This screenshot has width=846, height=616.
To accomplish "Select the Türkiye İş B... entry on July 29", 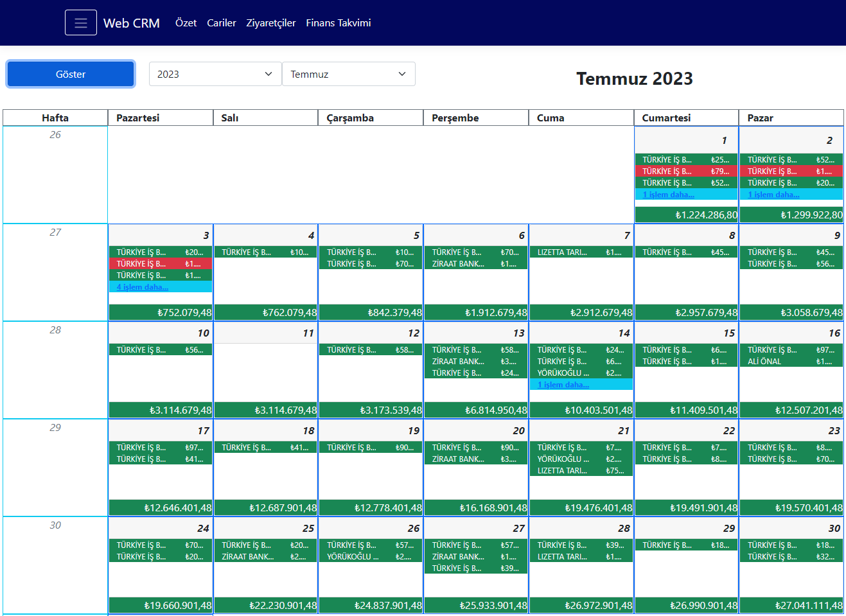I will (686, 545).
